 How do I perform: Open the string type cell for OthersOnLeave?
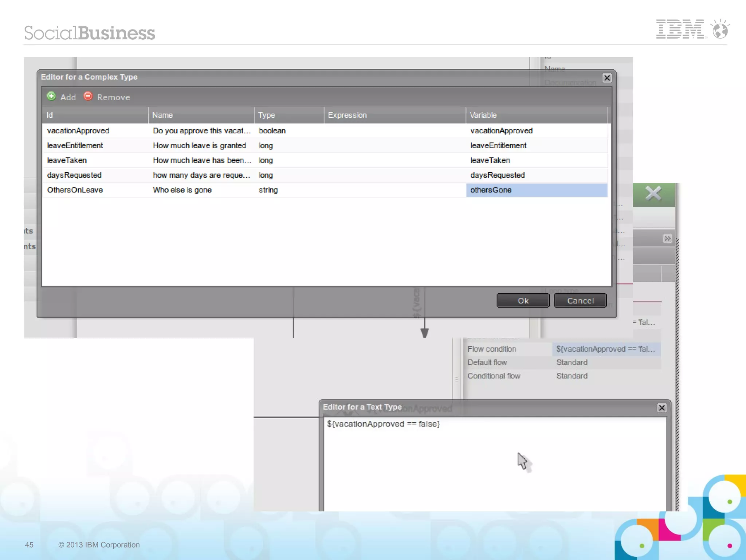[x=268, y=190]
